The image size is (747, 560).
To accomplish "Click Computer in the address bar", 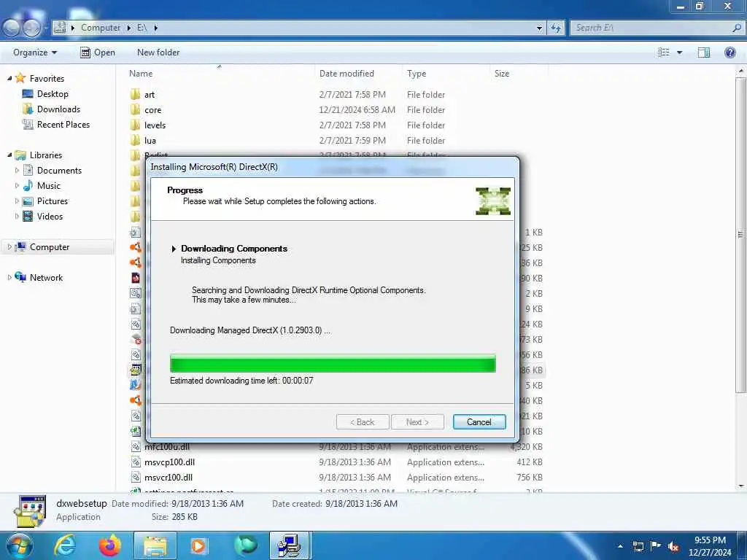I will (x=101, y=28).
